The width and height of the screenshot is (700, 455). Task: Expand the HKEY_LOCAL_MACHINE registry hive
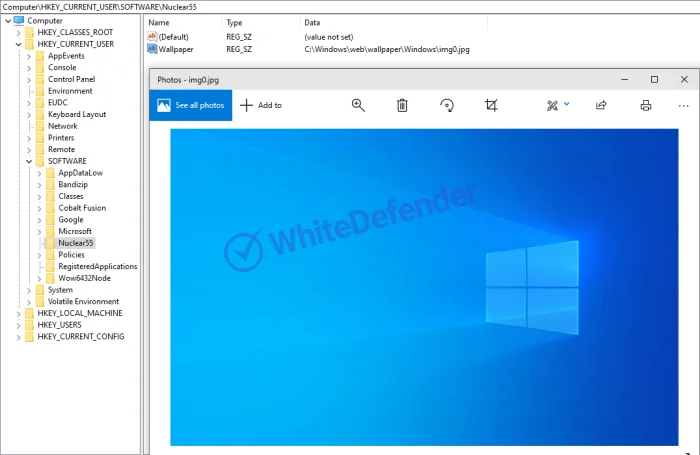tap(18, 313)
